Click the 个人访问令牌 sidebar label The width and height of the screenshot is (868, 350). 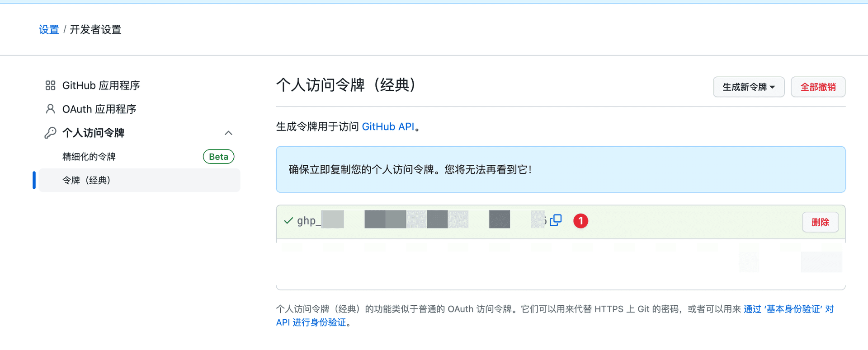(93, 133)
